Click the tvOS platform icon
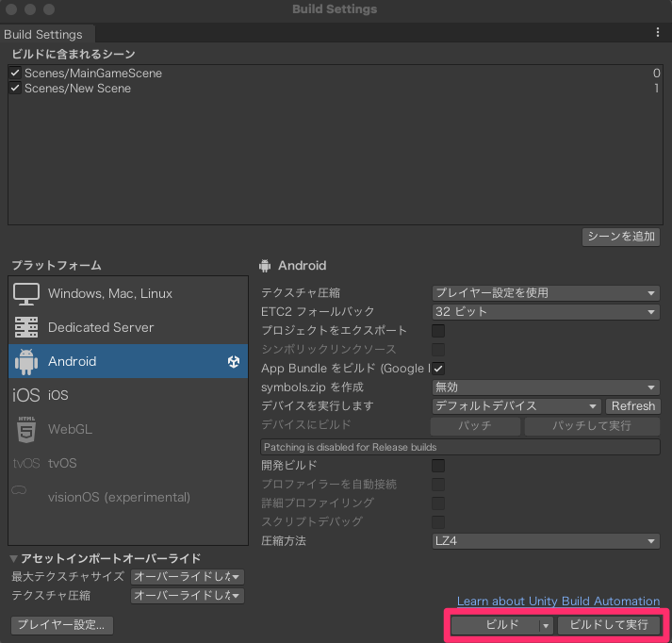 click(26, 463)
